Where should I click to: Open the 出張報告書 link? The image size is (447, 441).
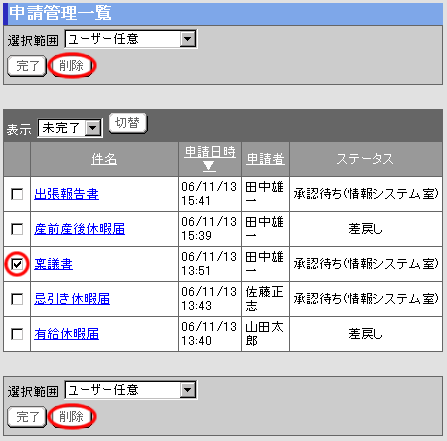click(66, 194)
